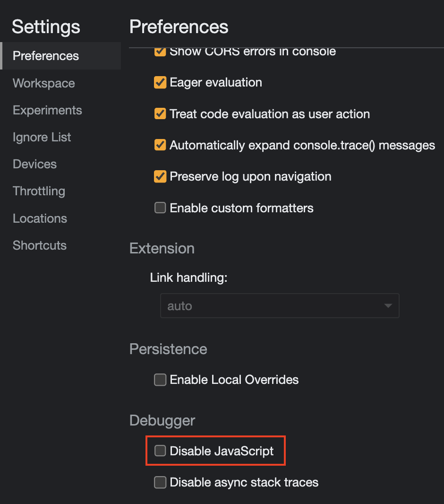Check the Disable JavaScript box

pos(160,451)
